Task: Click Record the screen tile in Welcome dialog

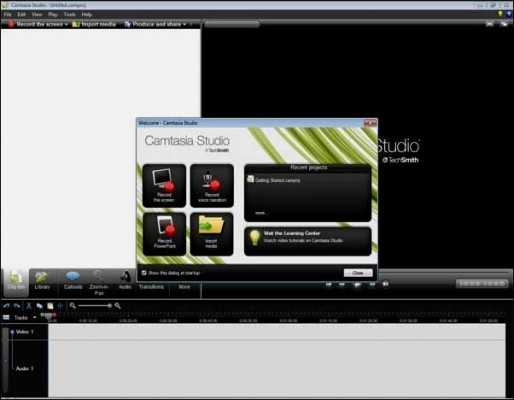Action: click(x=164, y=186)
